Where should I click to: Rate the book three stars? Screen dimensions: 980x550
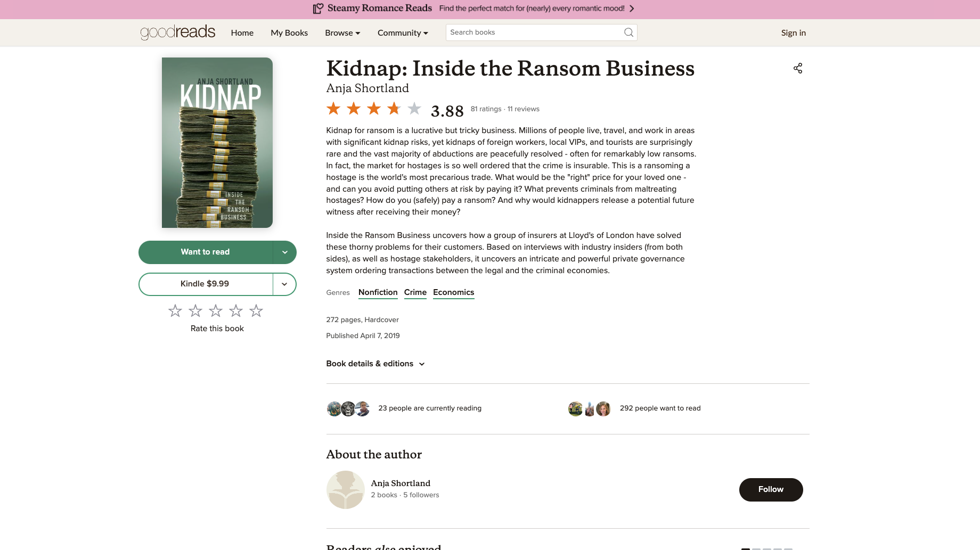coord(216,311)
